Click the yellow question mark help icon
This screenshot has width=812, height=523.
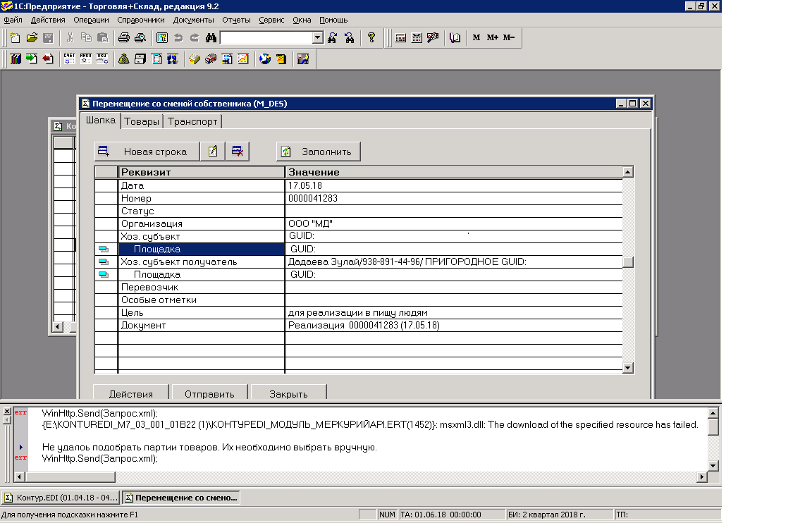tap(371, 38)
